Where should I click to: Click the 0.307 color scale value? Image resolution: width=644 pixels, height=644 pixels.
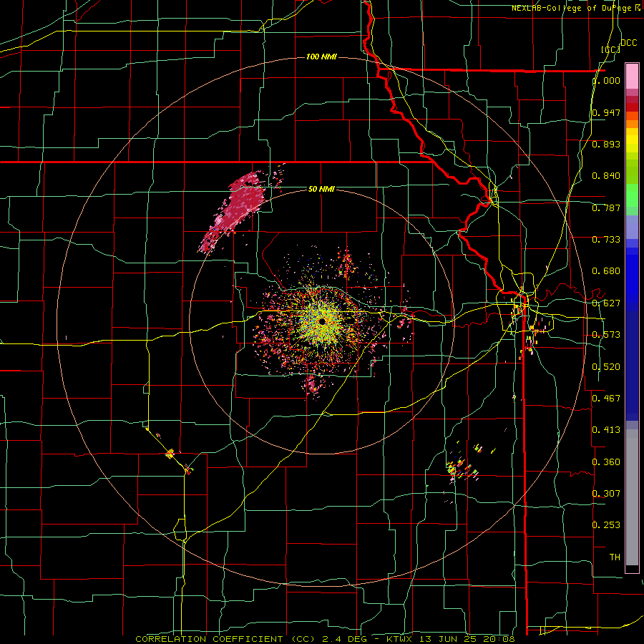(606, 494)
